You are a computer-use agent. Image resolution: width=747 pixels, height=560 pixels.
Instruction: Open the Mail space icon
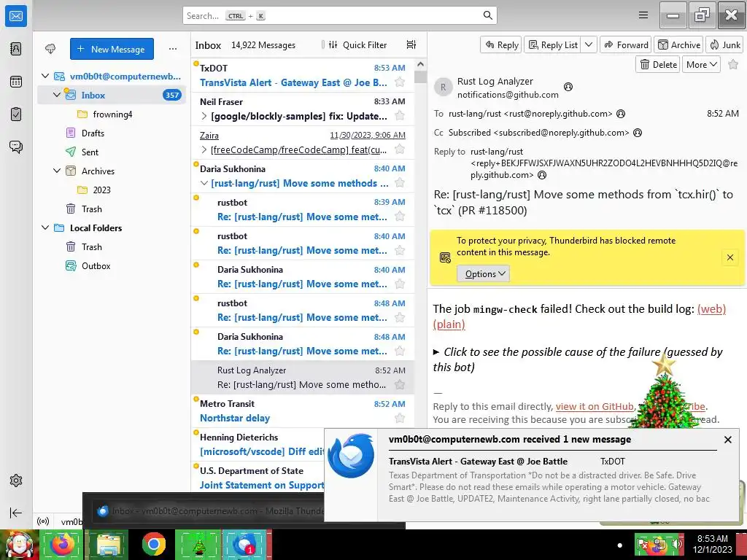[x=16, y=16]
